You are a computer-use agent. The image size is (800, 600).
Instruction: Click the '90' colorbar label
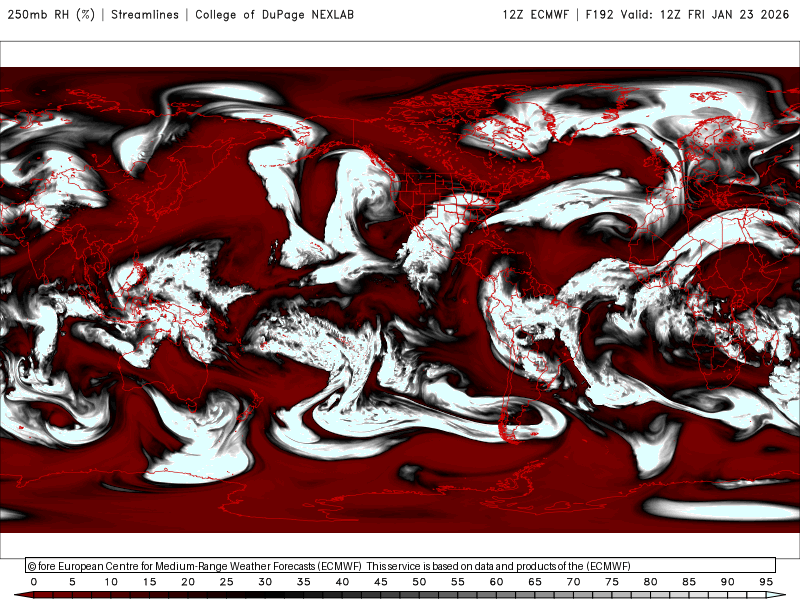(728, 582)
